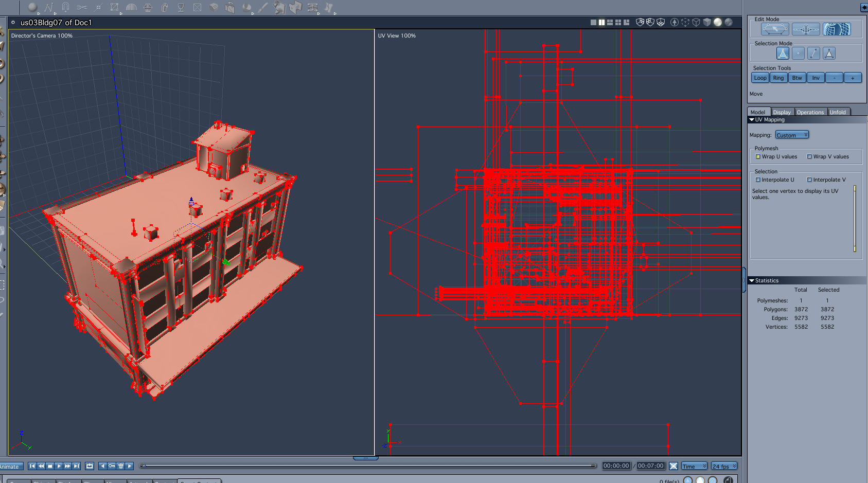Select the sphere primitive tool
The height and width of the screenshot is (483, 868).
32,7
